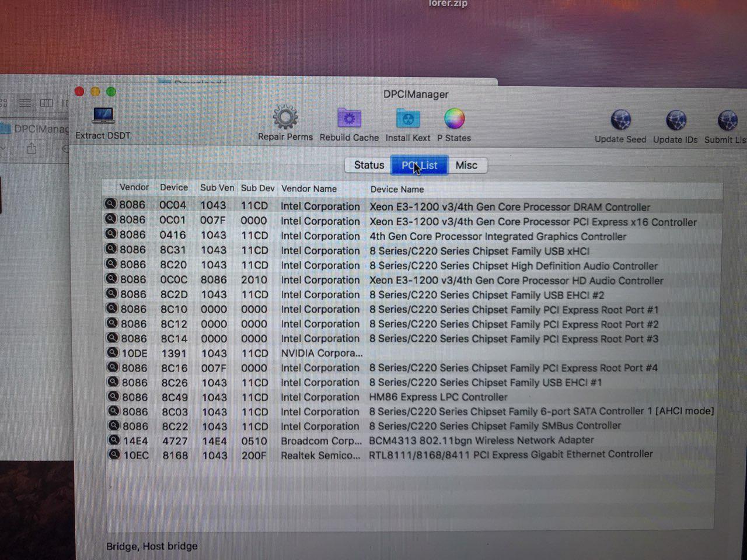This screenshot has width=747, height=560.
Task: Click sub device cell '200F'
Action: [x=254, y=455]
